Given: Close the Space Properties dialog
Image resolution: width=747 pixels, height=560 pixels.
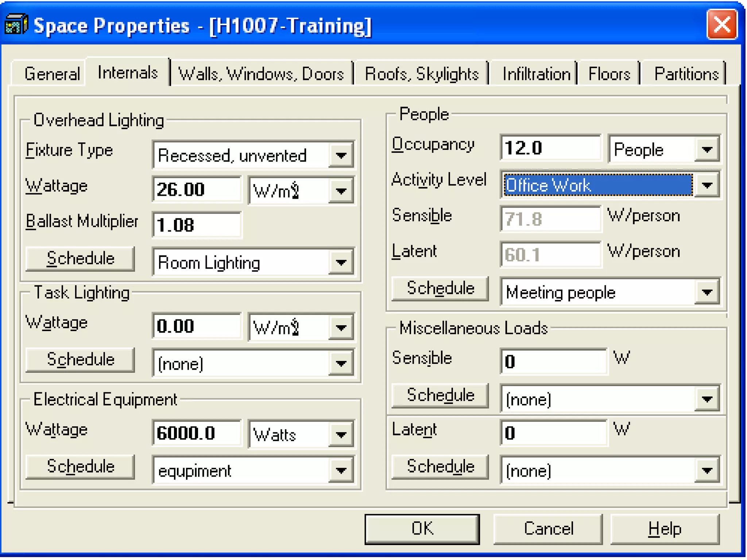Looking at the screenshot, I should point(721,24).
